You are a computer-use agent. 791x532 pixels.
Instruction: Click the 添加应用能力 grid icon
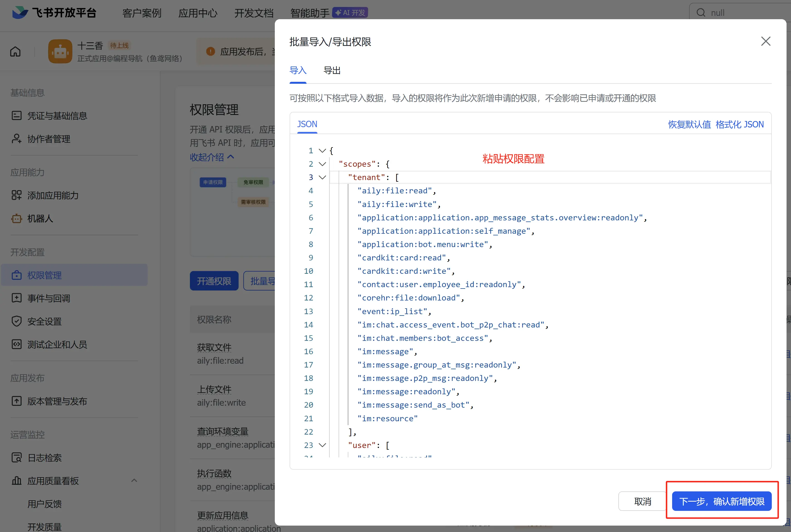coord(16,195)
